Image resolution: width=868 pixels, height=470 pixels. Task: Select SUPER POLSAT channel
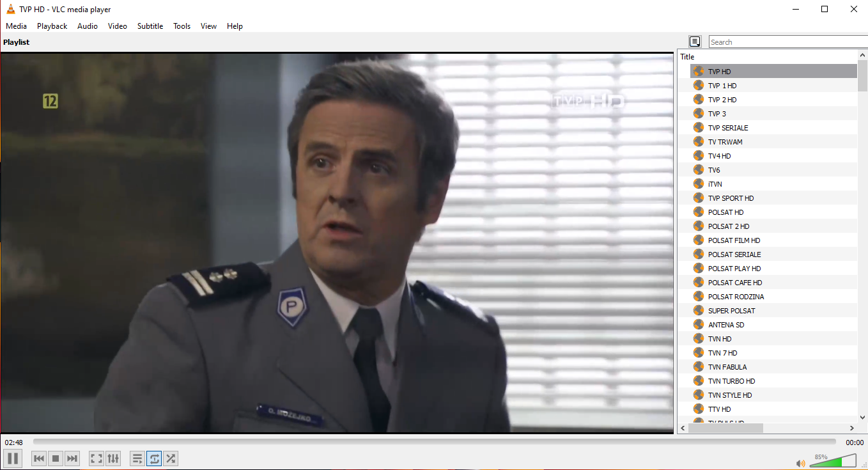(x=773, y=311)
